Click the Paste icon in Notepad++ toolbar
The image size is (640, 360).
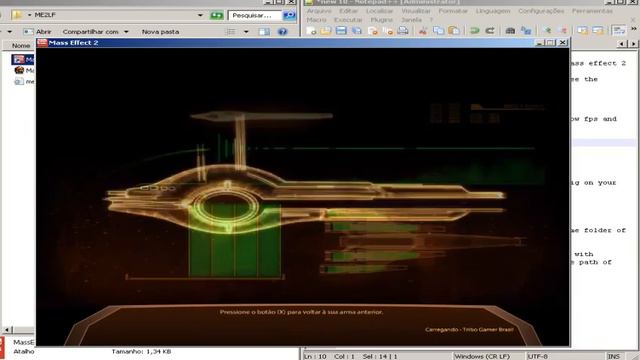pyautogui.click(x=454, y=31)
